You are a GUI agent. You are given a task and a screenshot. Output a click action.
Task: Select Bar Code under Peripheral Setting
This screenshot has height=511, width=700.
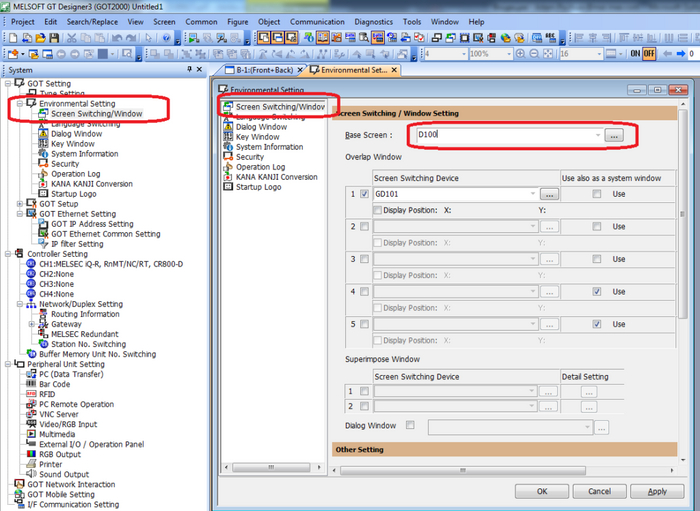pos(54,384)
